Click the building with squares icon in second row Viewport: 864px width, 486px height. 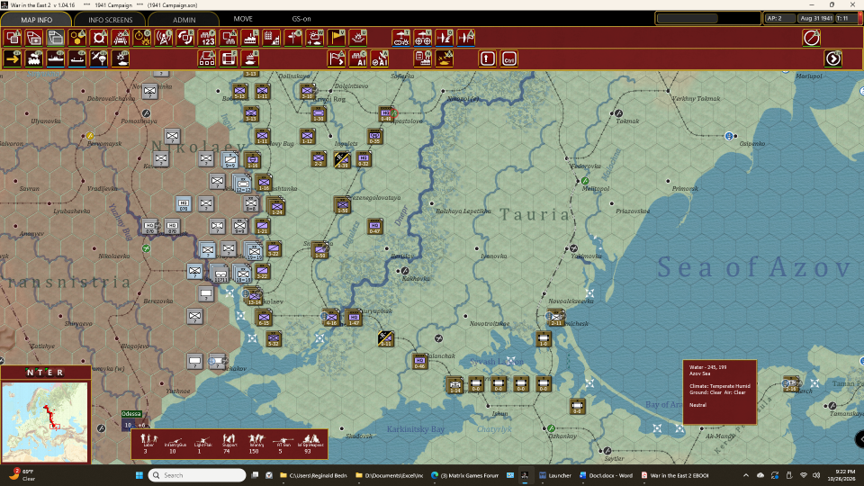[x=207, y=58]
